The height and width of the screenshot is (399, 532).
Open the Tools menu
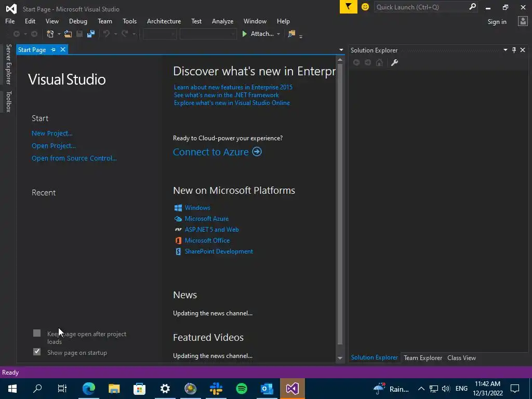[x=129, y=21]
